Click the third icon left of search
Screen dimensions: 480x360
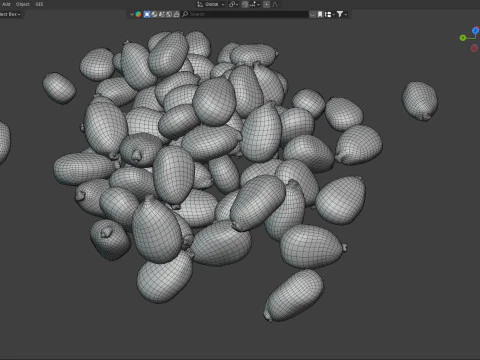tap(169, 14)
